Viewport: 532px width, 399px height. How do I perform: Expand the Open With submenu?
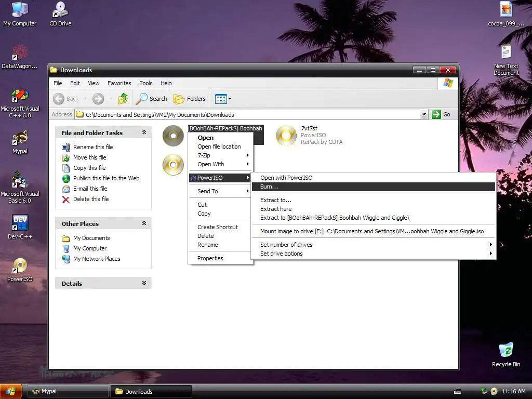coord(220,164)
